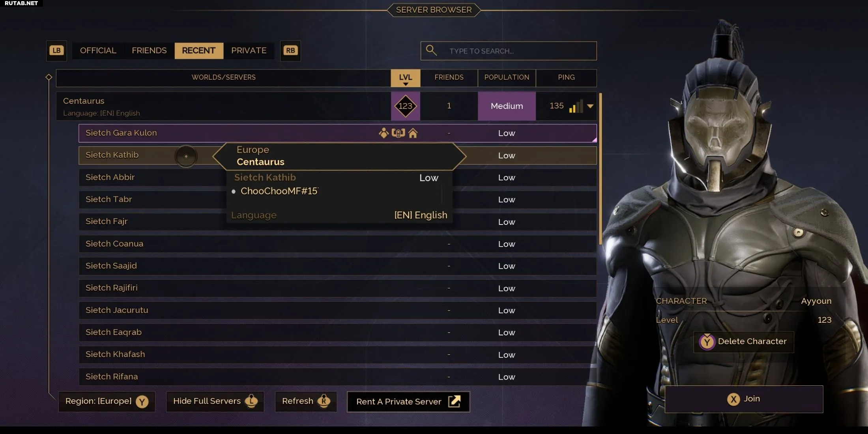
Task: Click the Type To Search field
Action: 509,51
